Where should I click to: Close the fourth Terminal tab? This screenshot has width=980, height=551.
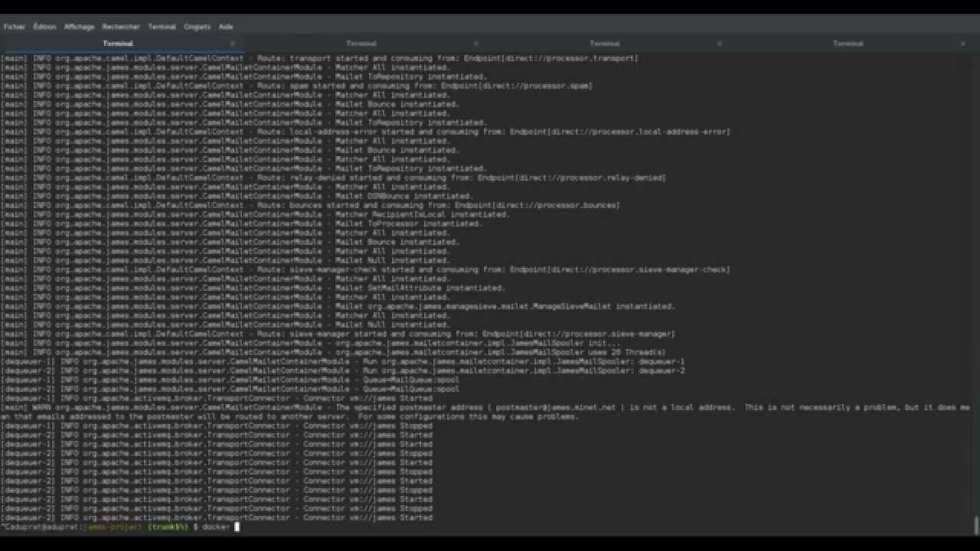point(963,44)
